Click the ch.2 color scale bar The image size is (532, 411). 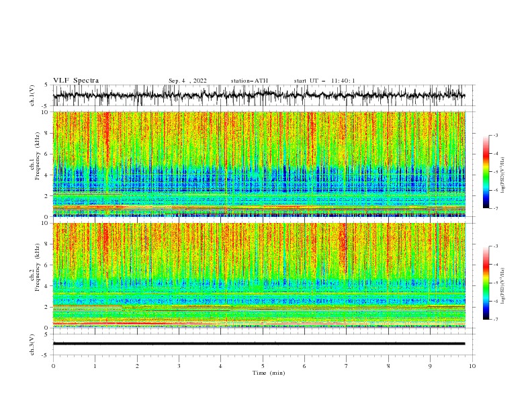486,283
